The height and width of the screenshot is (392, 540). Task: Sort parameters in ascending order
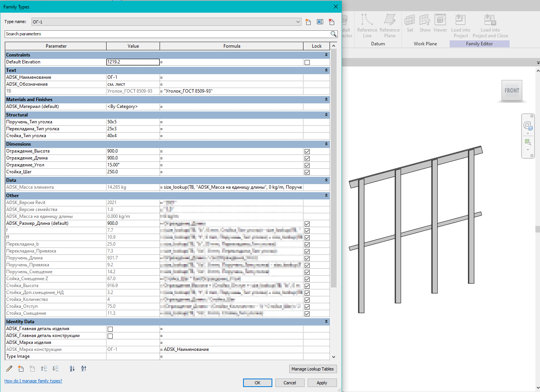(72, 369)
